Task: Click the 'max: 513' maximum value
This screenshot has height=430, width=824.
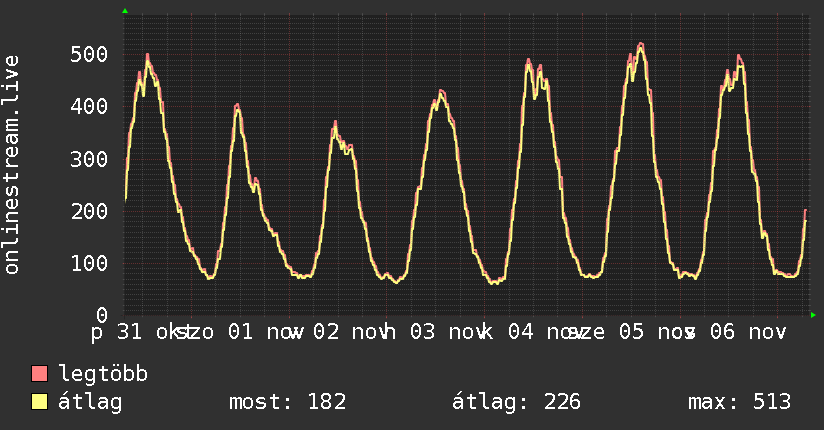Action: (739, 402)
